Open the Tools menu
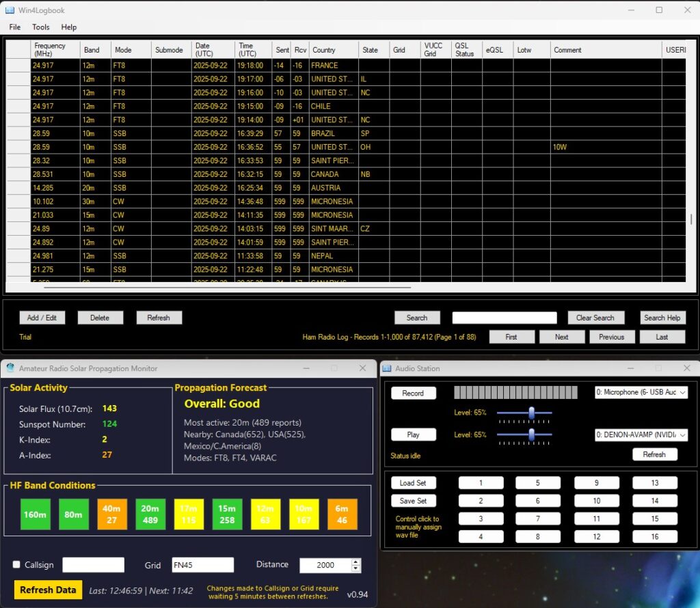700x608 pixels. coord(41,27)
